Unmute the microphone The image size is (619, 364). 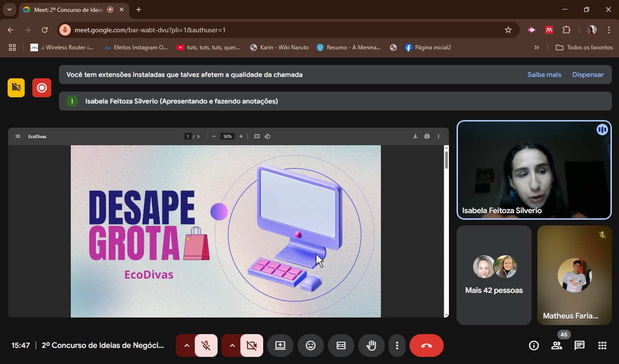click(x=206, y=345)
